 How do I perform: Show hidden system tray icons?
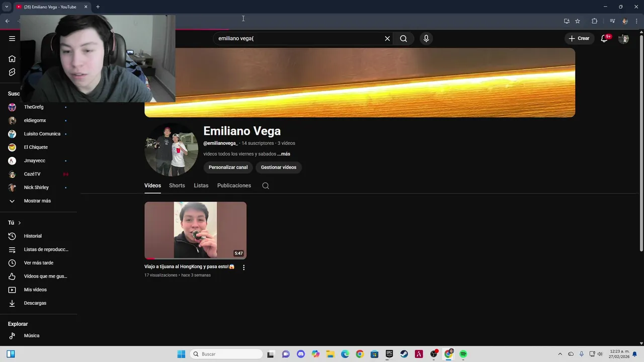pyautogui.click(x=560, y=354)
